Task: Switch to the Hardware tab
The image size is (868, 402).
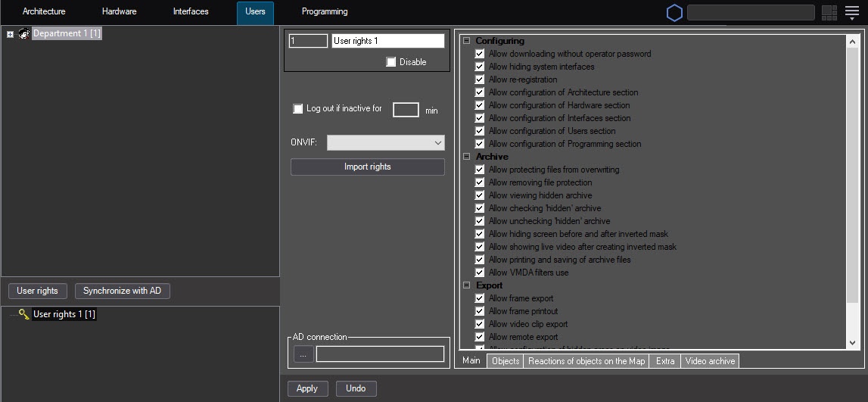Action: point(119,12)
